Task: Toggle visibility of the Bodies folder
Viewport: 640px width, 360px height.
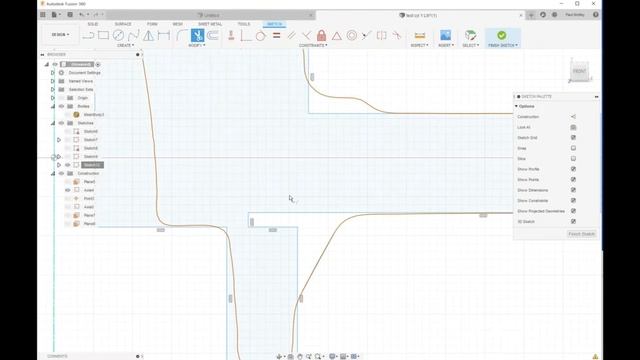Action: (62, 106)
